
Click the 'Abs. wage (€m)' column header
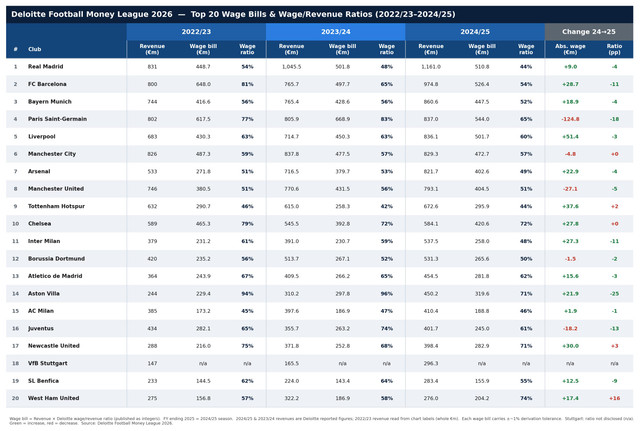570,49
